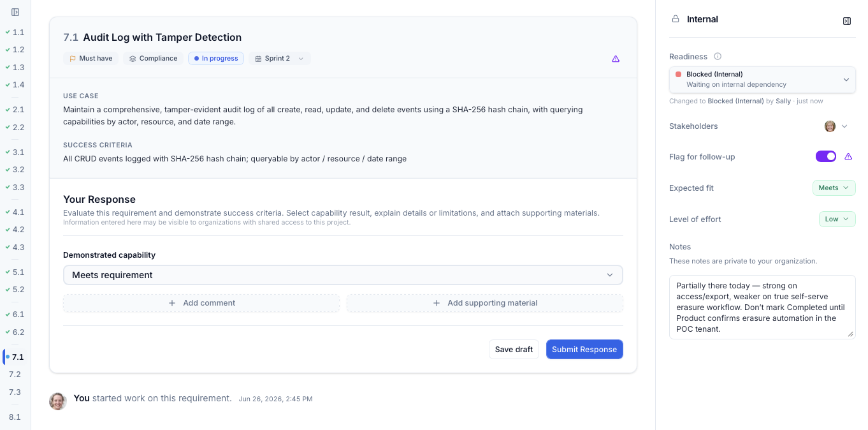Click the In progress status badge
The image size is (868, 430).
tap(216, 58)
